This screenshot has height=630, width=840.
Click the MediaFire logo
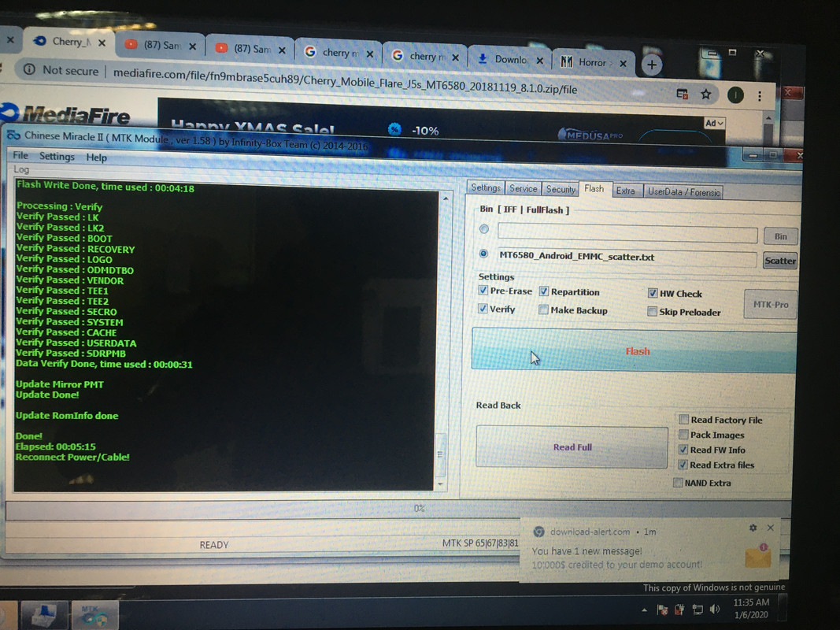[x=65, y=114]
